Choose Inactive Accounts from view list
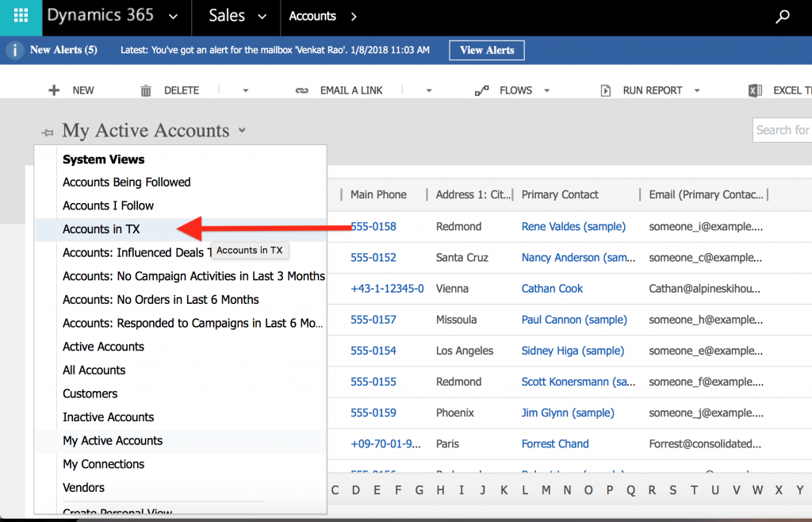 [109, 417]
